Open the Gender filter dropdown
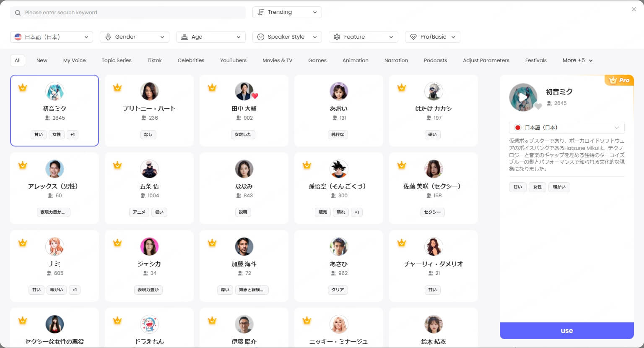Image resolution: width=644 pixels, height=348 pixels. [135, 37]
